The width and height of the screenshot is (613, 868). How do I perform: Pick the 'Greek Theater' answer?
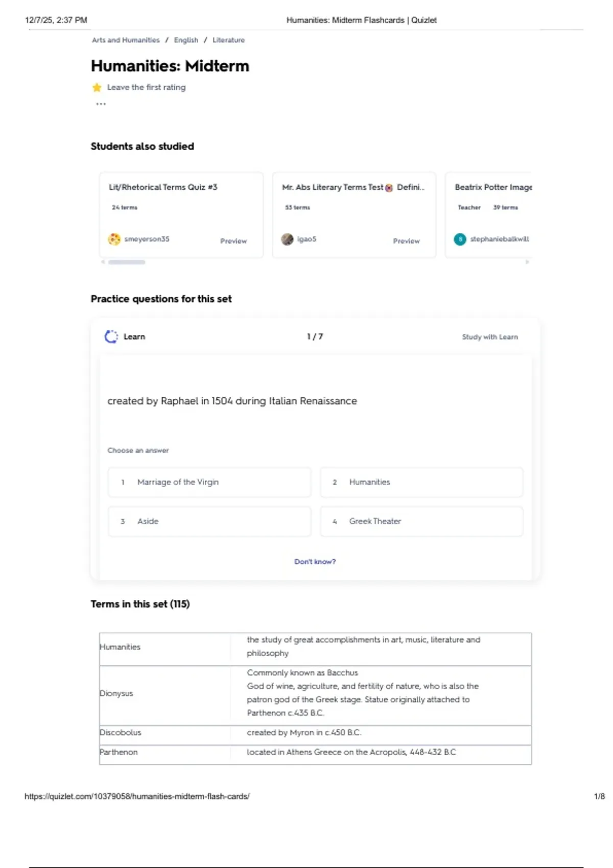click(421, 521)
